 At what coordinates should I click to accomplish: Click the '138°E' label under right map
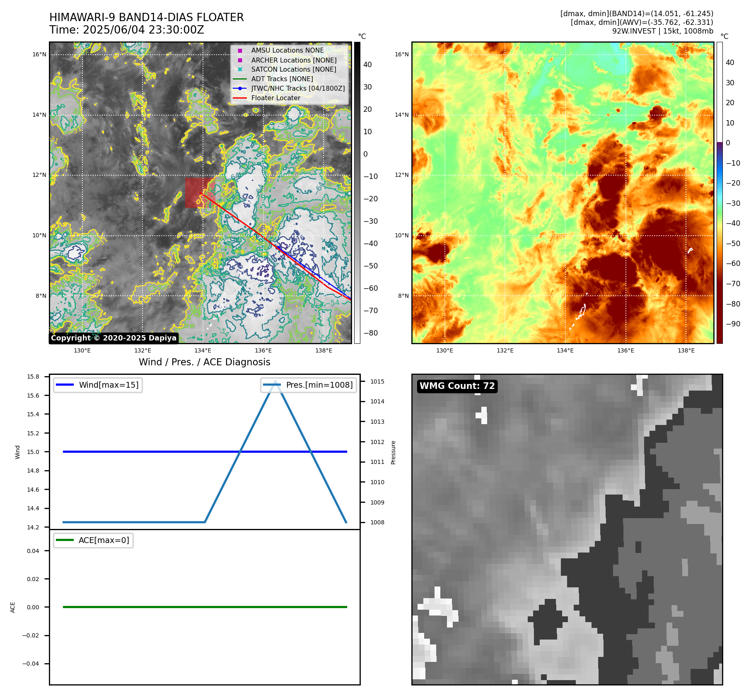click(686, 350)
